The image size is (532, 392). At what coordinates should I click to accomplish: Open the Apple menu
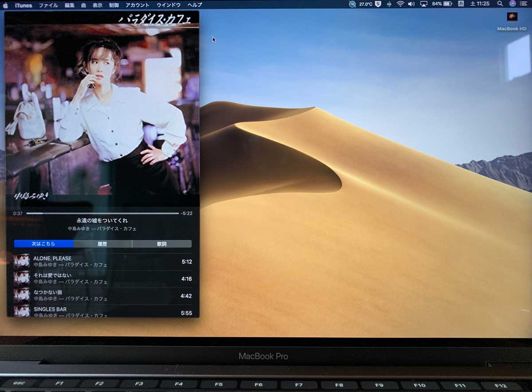(6, 4)
